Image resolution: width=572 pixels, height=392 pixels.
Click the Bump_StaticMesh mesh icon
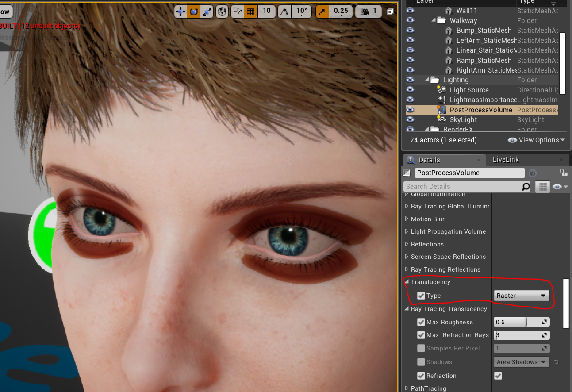pyautogui.click(x=449, y=31)
